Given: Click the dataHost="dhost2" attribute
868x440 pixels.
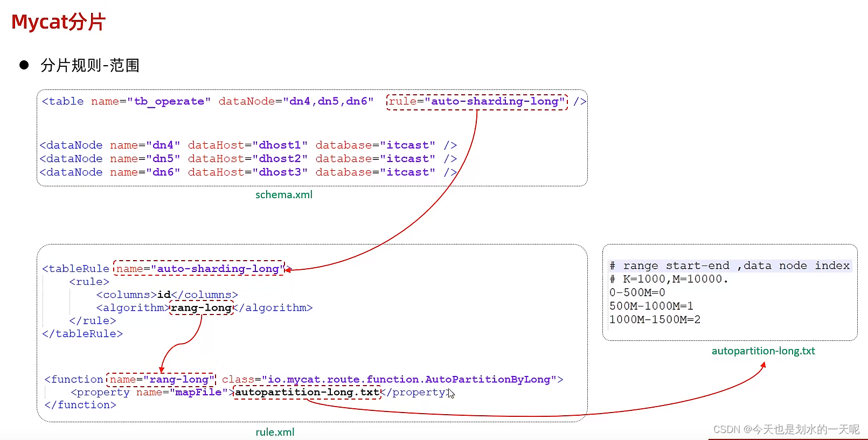Looking at the screenshot, I should pyautogui.click(x=248, y=159).
